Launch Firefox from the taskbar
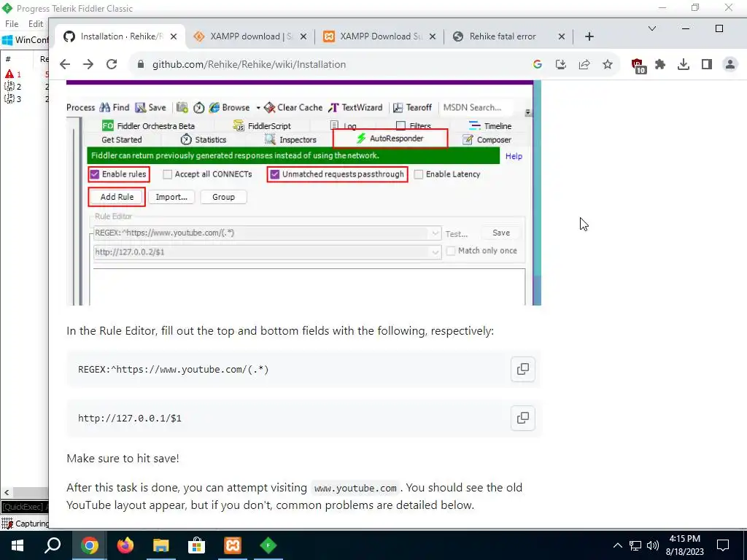This screenshot has height=560, width=747. 125,545
